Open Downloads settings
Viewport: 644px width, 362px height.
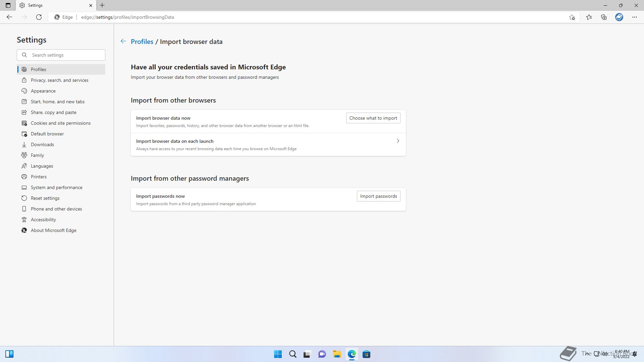61,144
